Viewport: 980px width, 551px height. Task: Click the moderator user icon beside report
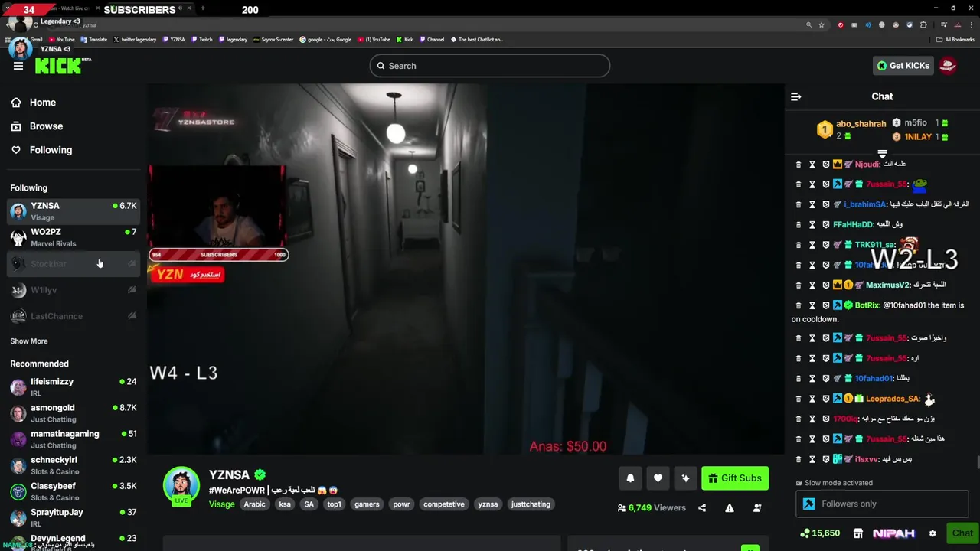coord(757,507)
